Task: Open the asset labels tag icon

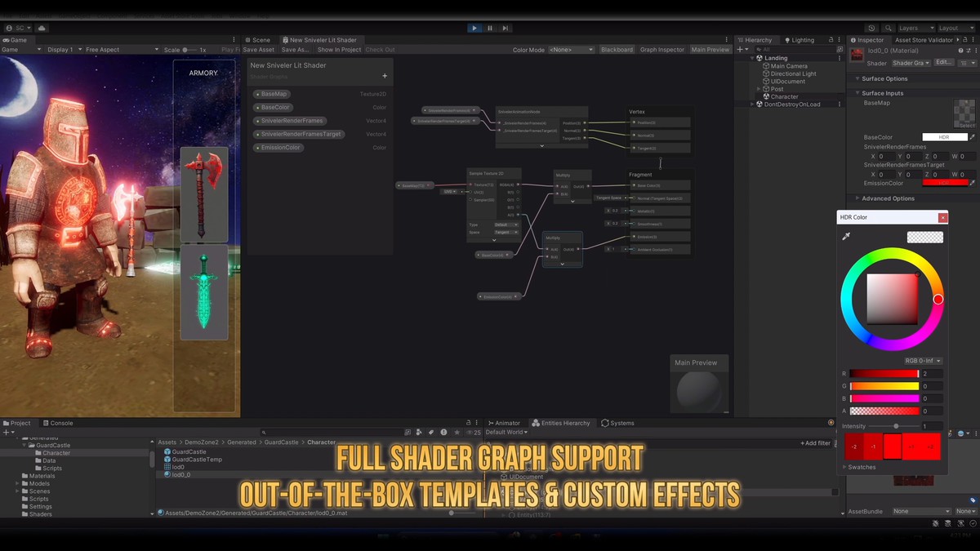Action: pyautogui.click(x=973, y=500)
